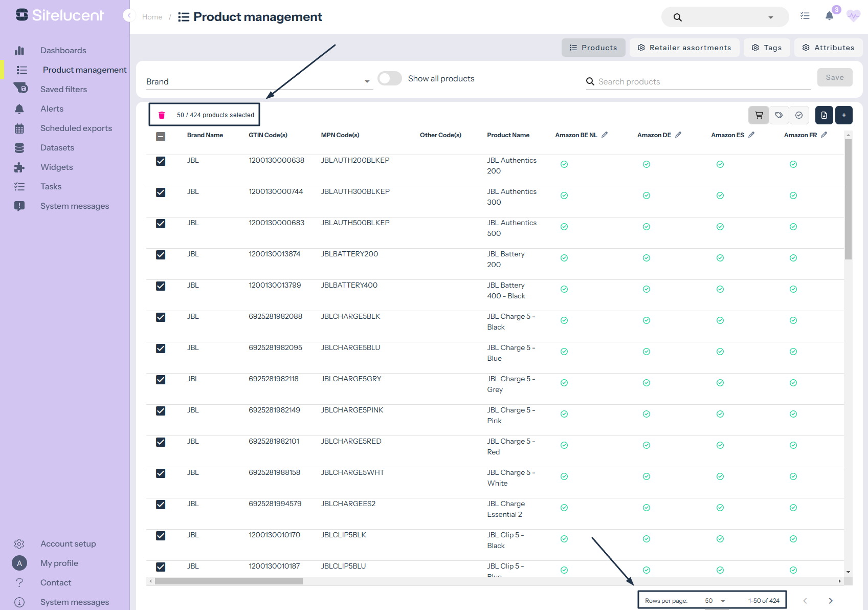Viewport: 868px width, 610px height.
Task: Open Scheduled exports in sidebar
Action: click(x=76, y=128)
